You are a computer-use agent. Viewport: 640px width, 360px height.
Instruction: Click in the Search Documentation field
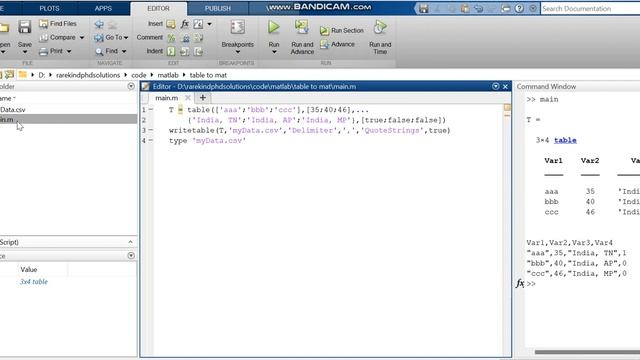pyautogui.click(x=590, y=9)
